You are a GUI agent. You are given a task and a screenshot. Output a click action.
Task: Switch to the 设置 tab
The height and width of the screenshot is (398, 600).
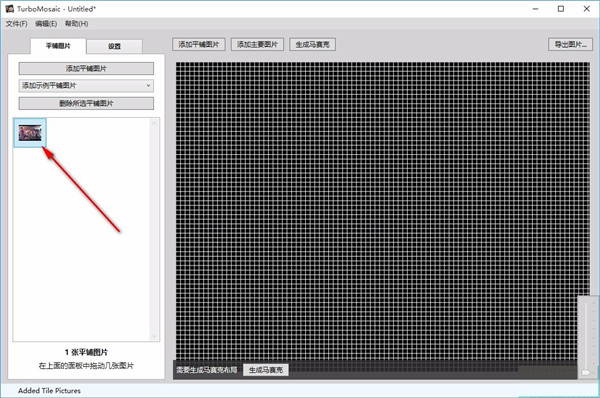pyautogui.click(x=114, y=46)
